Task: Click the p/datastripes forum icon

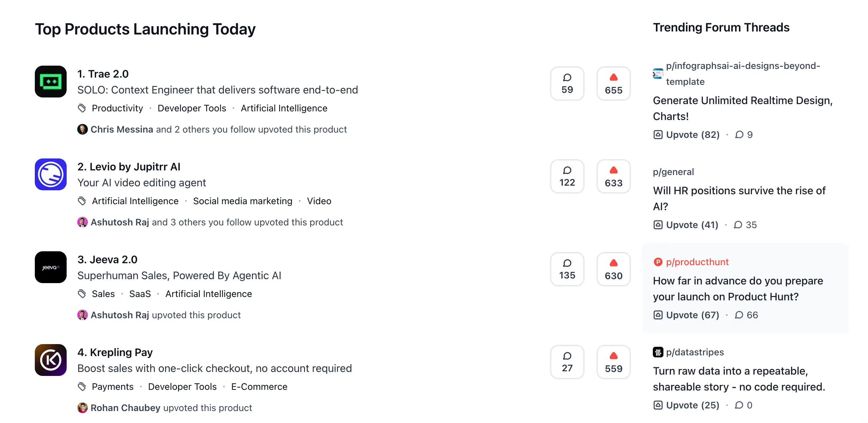Action: (658, 352)
